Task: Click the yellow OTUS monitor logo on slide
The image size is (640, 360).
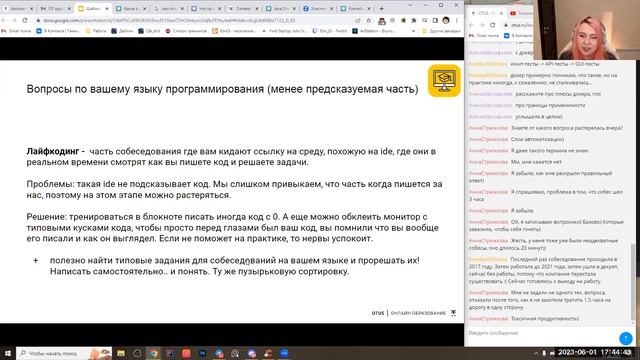Action: pos(444,80)
